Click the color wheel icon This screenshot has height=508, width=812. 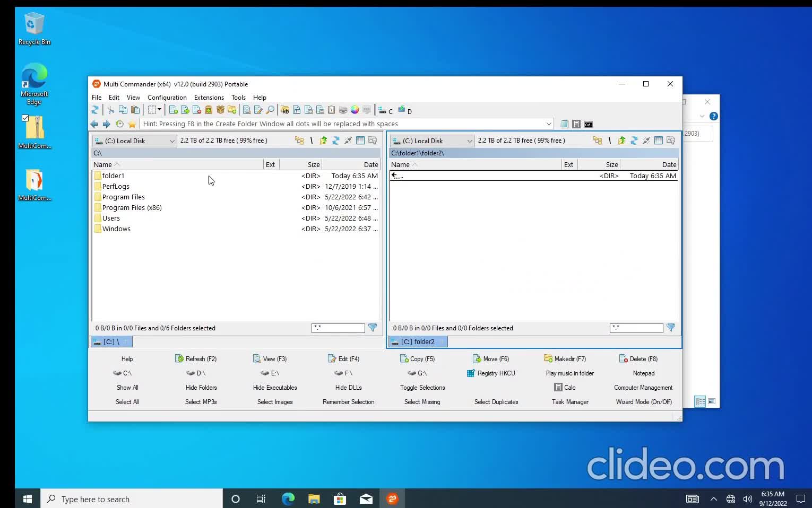[355, 110]
